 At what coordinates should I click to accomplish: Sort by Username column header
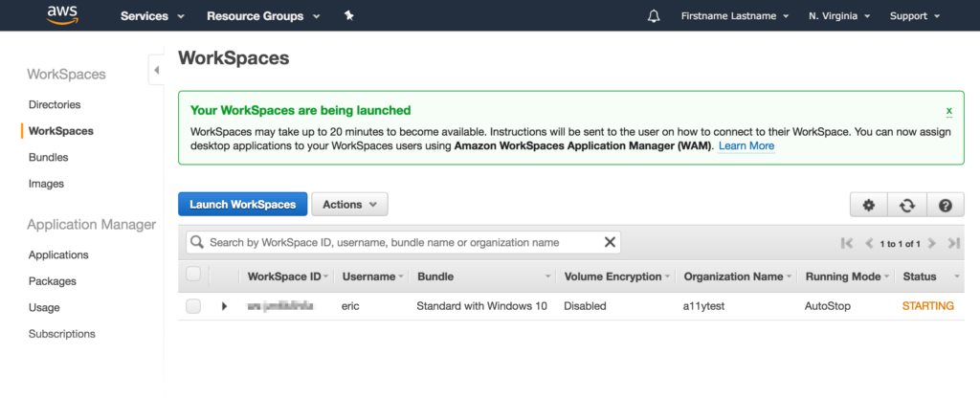tap(372, 276)
